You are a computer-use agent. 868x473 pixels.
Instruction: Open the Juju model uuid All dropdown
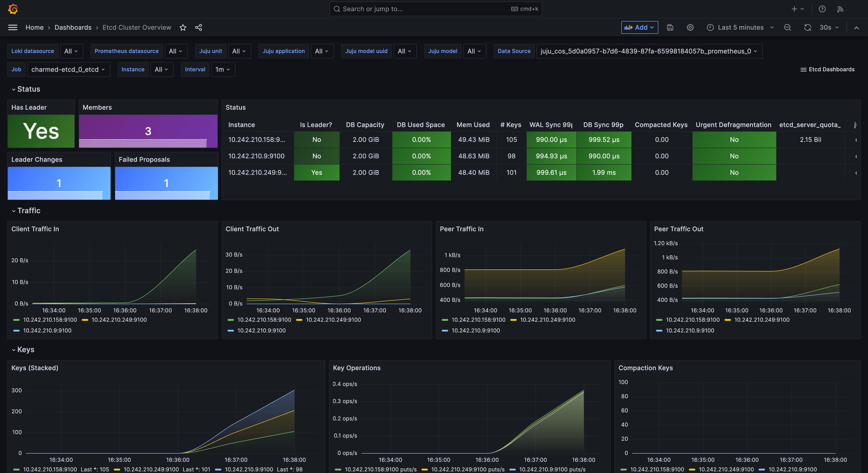tap(405, 51)
